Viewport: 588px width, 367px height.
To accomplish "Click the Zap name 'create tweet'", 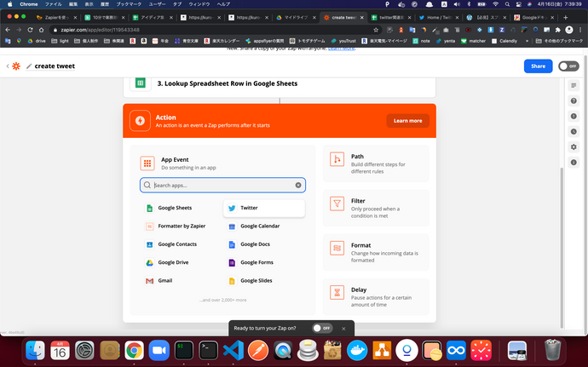I will coord(55,66).
